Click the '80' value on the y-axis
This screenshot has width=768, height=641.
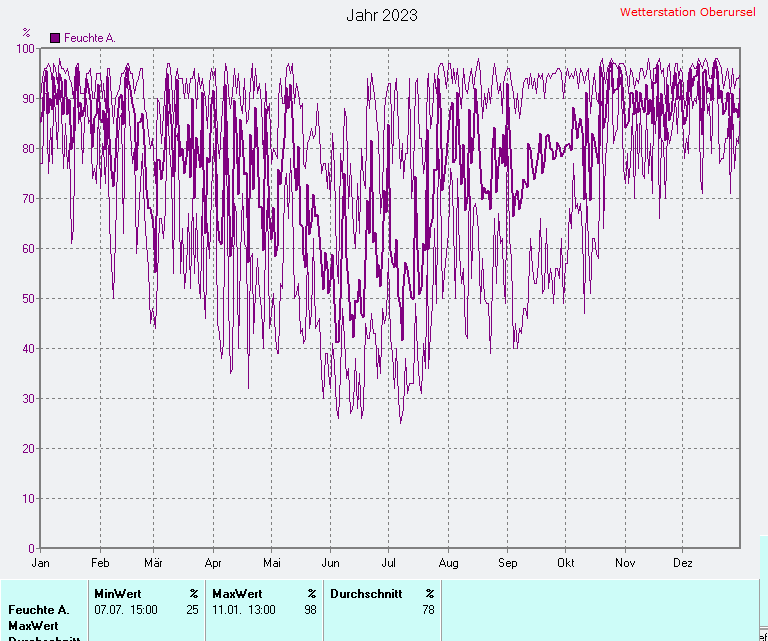[x=29, y=148]
